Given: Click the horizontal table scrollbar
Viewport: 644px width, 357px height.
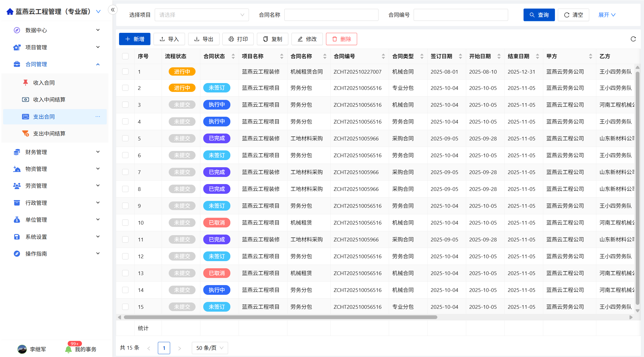Looking at the screenshot, I should coord(280,317).
